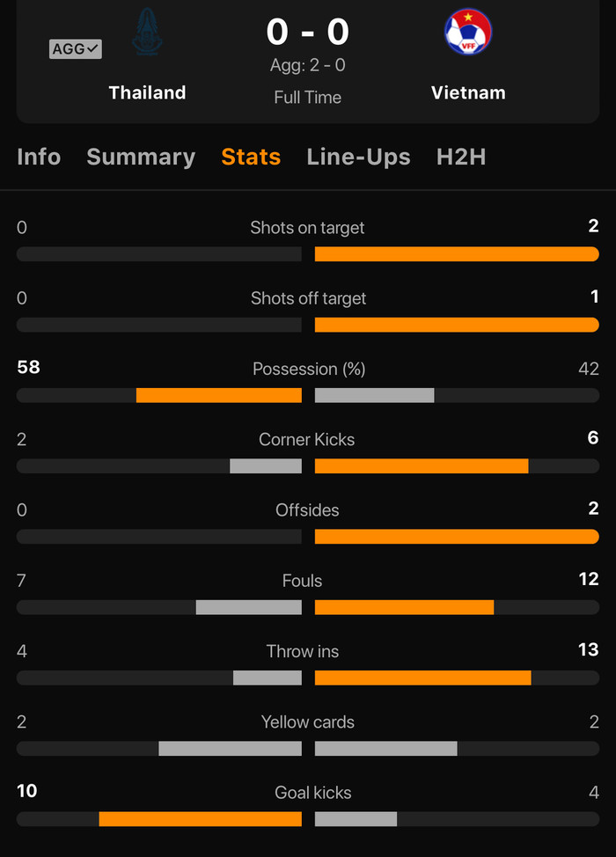
Task: Open the Vietnam team name link
Action: coord(468,92)
